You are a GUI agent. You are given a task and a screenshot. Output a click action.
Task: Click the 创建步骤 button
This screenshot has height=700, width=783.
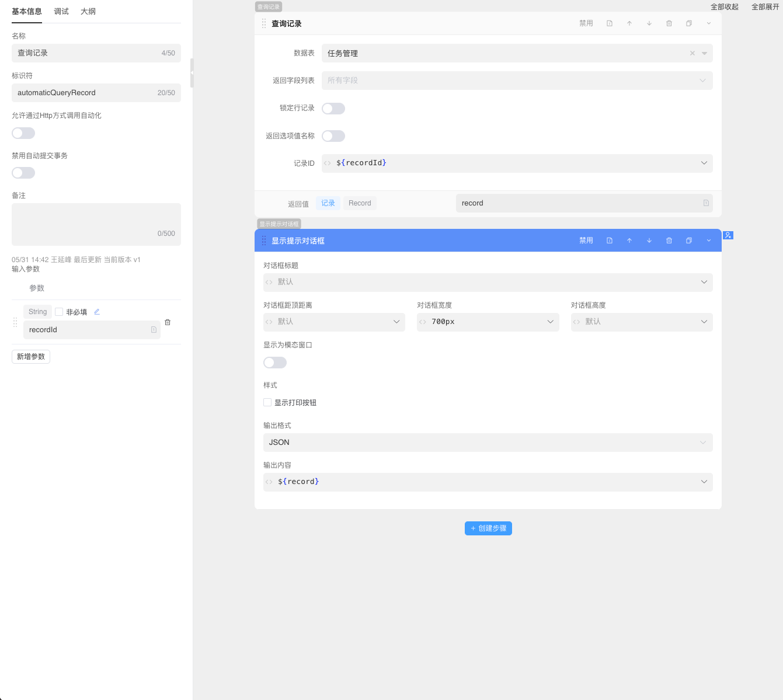(488, 528)
